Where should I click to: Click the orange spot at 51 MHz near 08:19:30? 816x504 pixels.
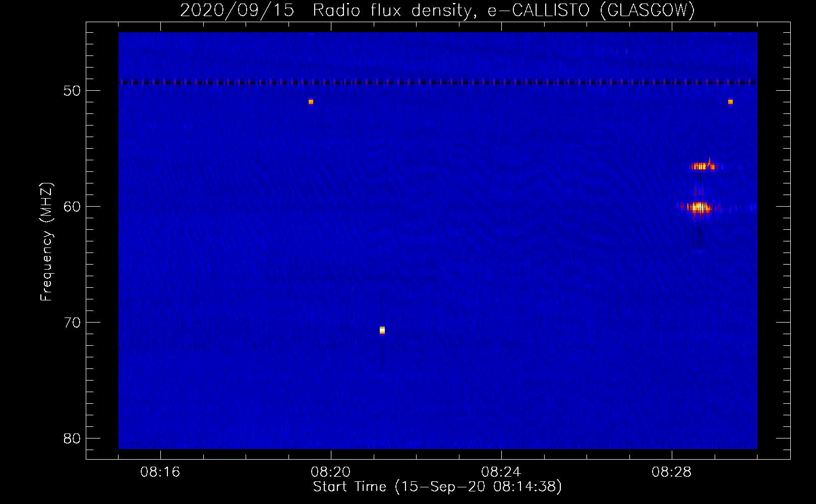pos(311,102)
